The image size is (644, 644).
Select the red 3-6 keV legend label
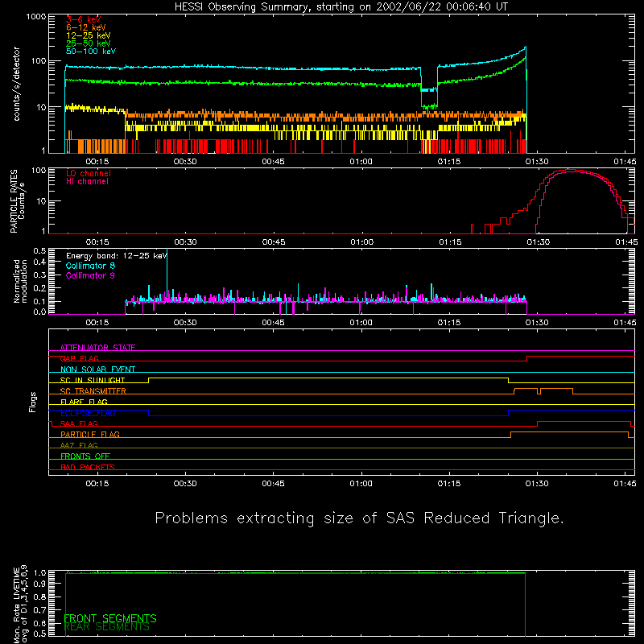tap(84, 19)
